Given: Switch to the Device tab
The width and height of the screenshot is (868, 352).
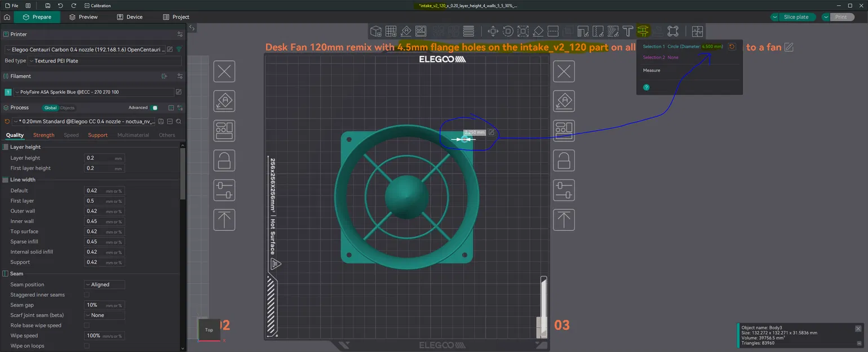Looking at the screenshot, I should click(130, 17).
